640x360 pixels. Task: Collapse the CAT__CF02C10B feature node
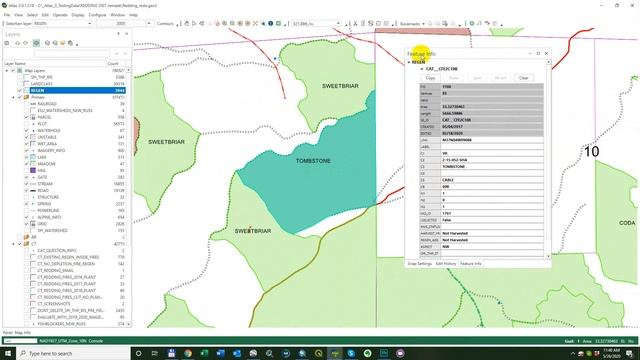(422, 69)
